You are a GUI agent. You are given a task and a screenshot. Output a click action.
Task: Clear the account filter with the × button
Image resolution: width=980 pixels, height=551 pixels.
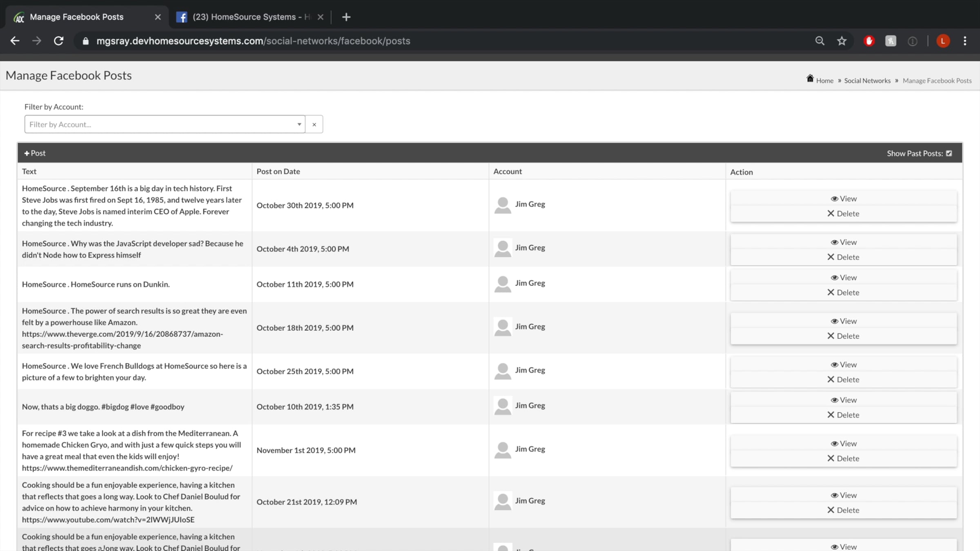(x=314, y=124)
